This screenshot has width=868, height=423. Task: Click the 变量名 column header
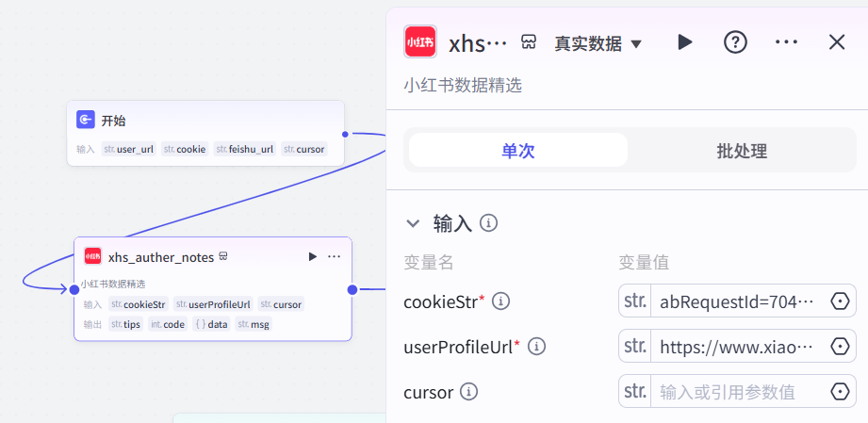point(429,263)
